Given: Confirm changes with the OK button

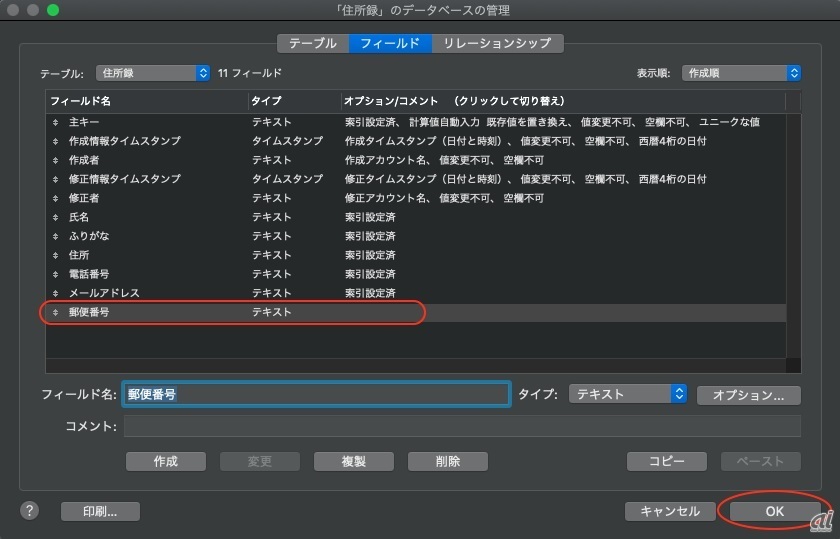Looking at the screenshot, I should (775, 512).
